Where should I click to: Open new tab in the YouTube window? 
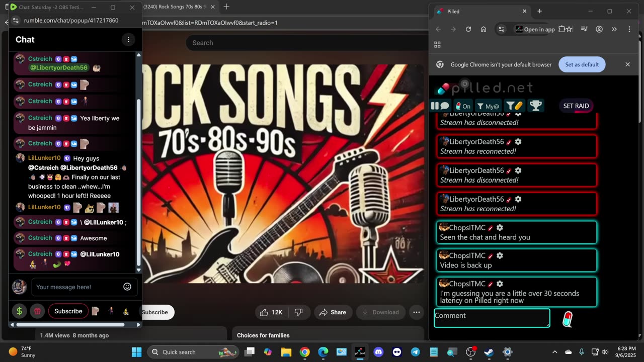(x=226, y=7)
